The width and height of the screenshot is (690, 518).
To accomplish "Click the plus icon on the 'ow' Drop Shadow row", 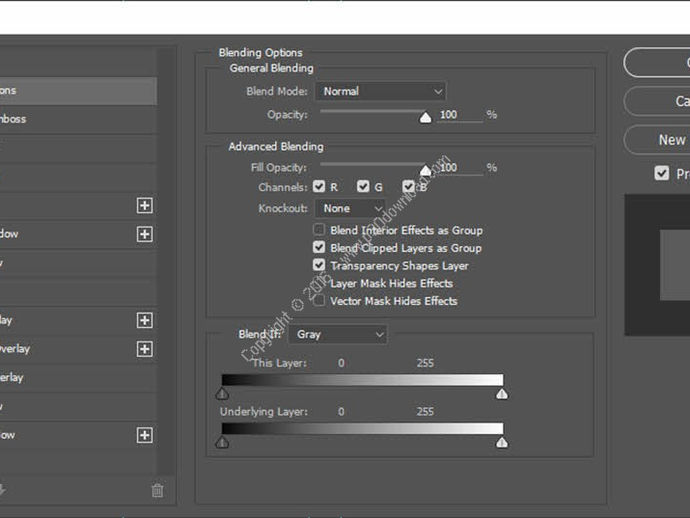I will pyautogui.click(x=144, y=435).
